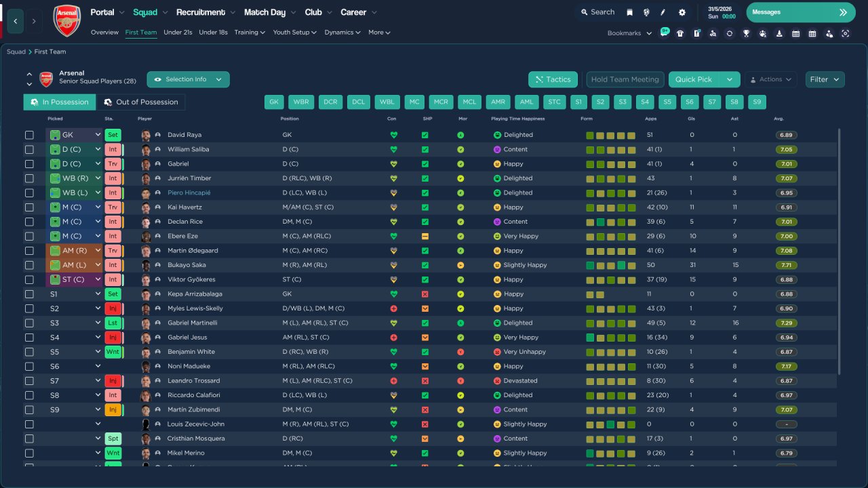Viewport: 868px width, 488px height.
Task: Check the box next to Kepa Arrizabalaga
Action: 29,294
